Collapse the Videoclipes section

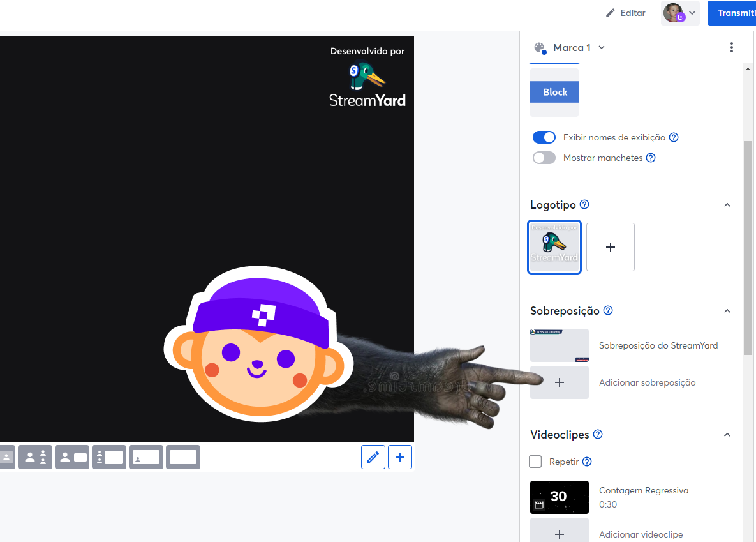pos(727,435)
